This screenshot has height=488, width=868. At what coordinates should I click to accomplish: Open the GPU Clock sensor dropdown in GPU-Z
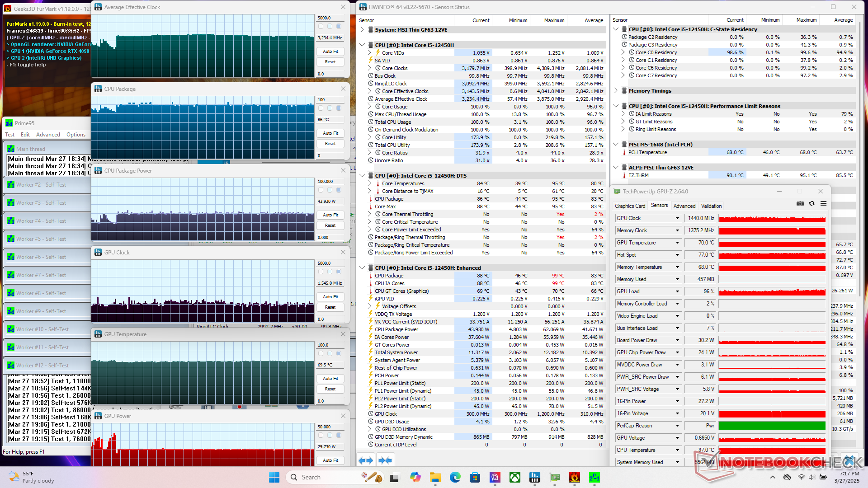click(x=677, y=218)
